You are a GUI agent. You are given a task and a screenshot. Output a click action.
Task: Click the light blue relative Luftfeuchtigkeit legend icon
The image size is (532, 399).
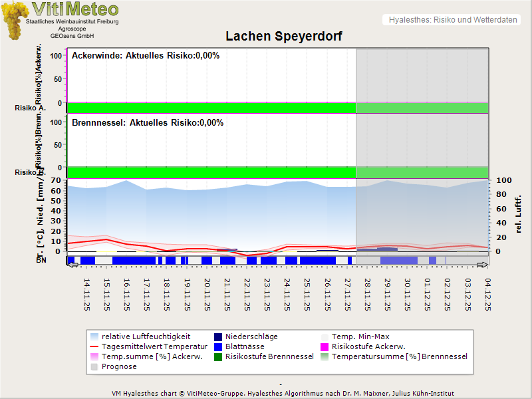[94, 336]
